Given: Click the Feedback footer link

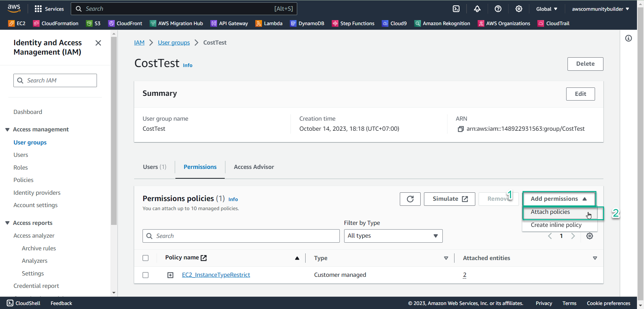Looking at the screenshot, I should tap(61, 303).
